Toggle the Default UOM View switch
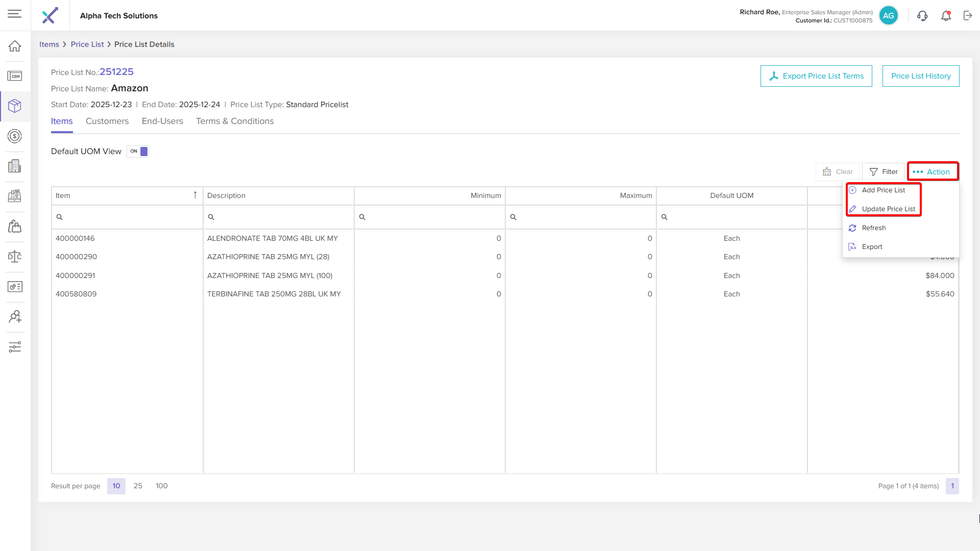The height and width of the screenshot is (551, 980). click(x=138, y=152)
